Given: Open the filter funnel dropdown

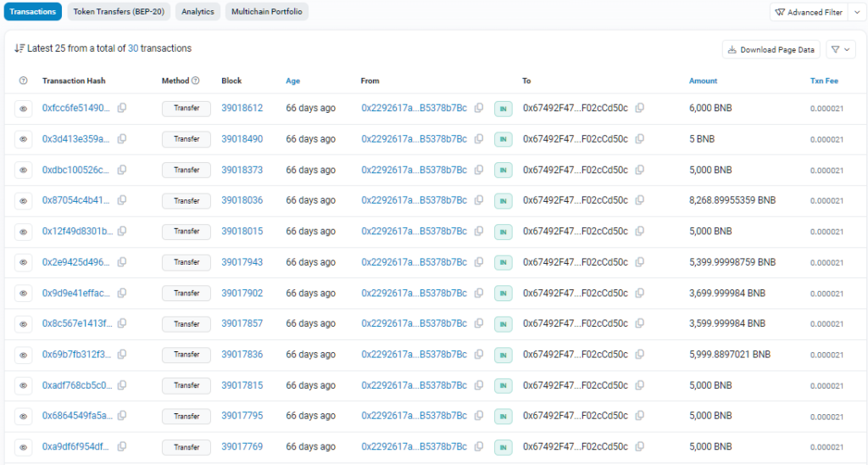Looking at the screenshot, I should coord(840,49).
